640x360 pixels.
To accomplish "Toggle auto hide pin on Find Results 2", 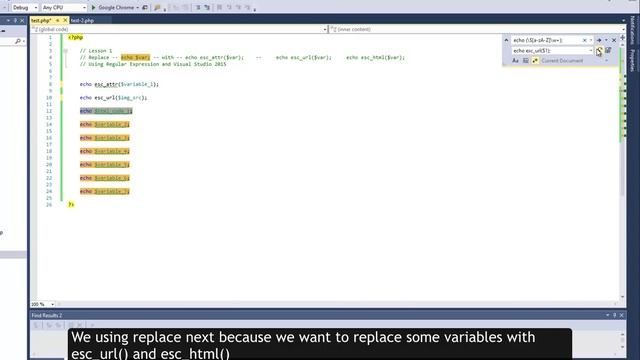I will [x=615, y=315].
